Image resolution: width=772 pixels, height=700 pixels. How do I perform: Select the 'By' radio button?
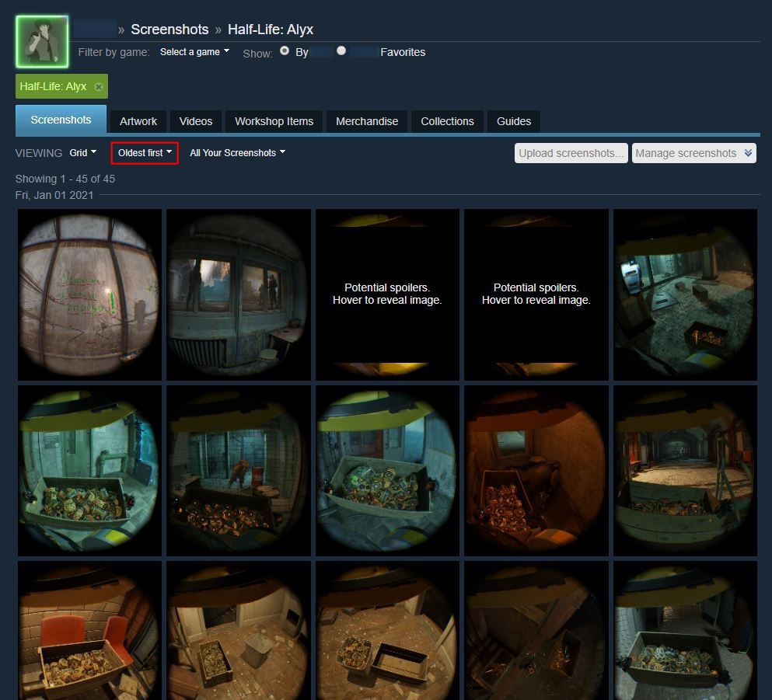tap(285, 50)
